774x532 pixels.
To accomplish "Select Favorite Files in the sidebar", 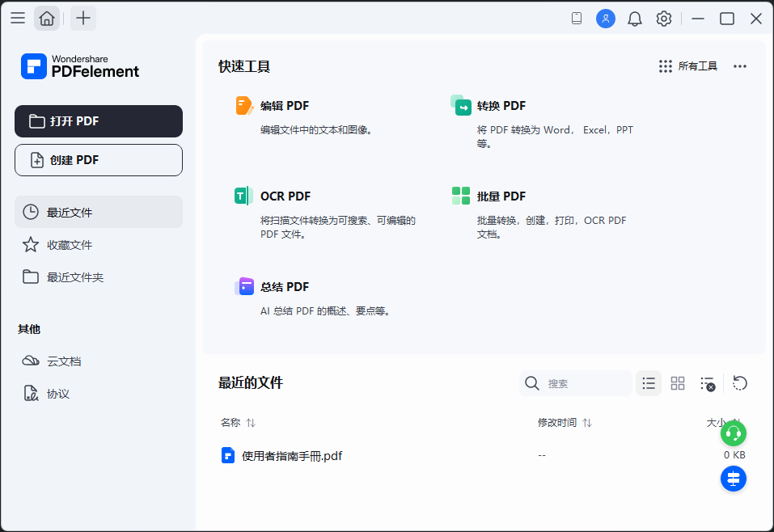I will point(69,245).
